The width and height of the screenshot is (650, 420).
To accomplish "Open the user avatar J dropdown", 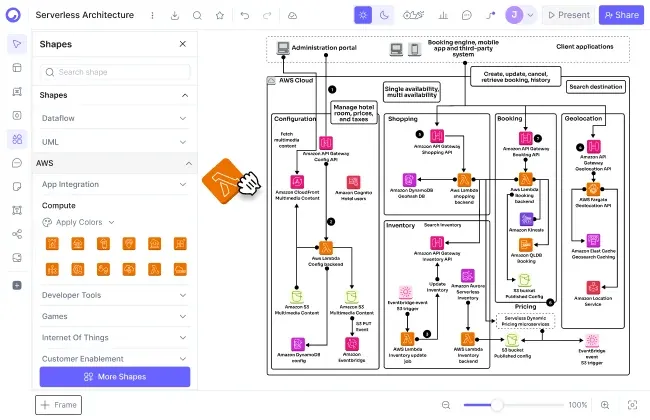I will click(x=520, y=15).
